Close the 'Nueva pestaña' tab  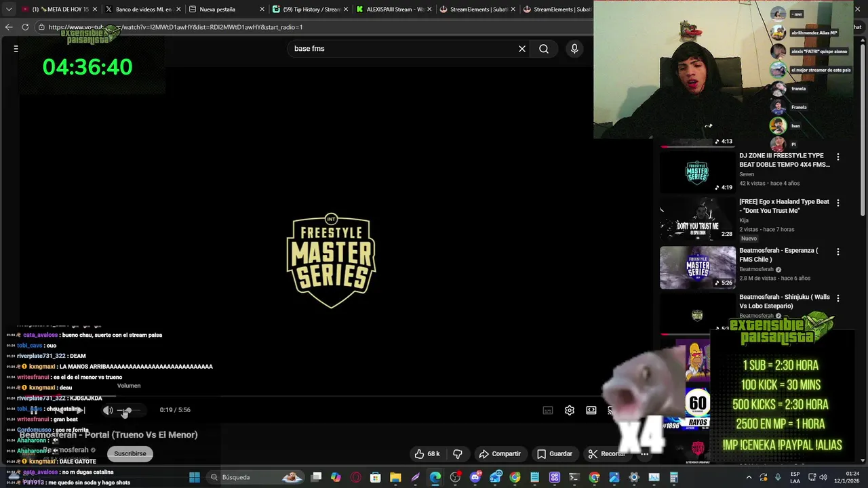point(262,9)
